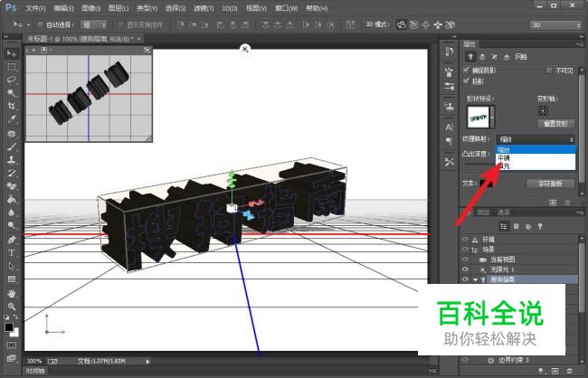Viewport: 588px width, 378px height.
Task: Open the status bar document info arrow
Action: tap(147, 362)
